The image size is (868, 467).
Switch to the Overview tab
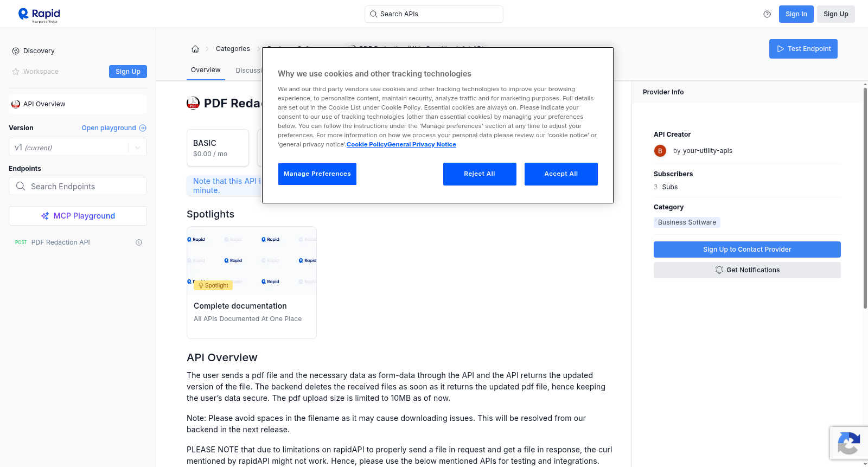[x=206, y=70]
